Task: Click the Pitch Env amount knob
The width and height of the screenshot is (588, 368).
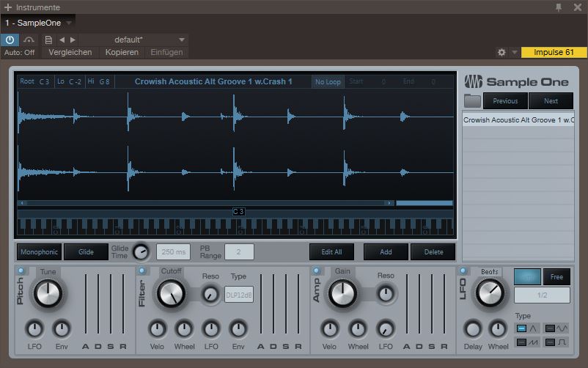Action: pyautogui.click(x=62, y=329)
